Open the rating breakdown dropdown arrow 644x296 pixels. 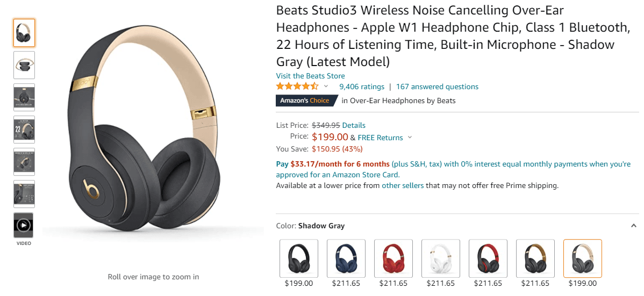click(326, 86)
